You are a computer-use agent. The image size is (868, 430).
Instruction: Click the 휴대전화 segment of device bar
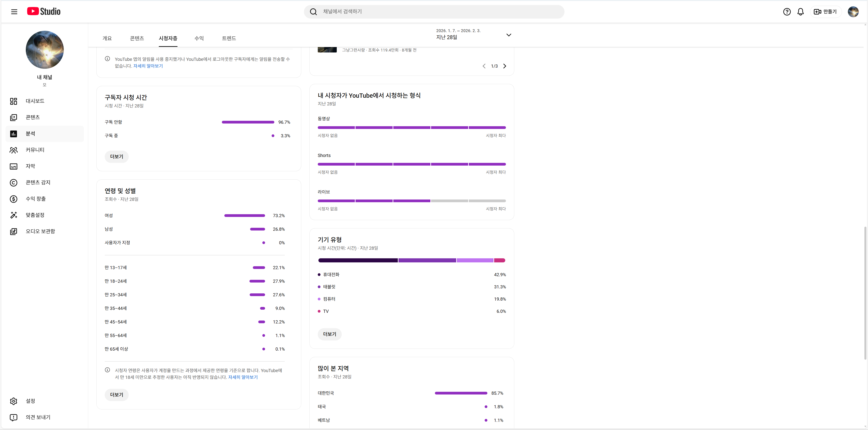[358, 260]
